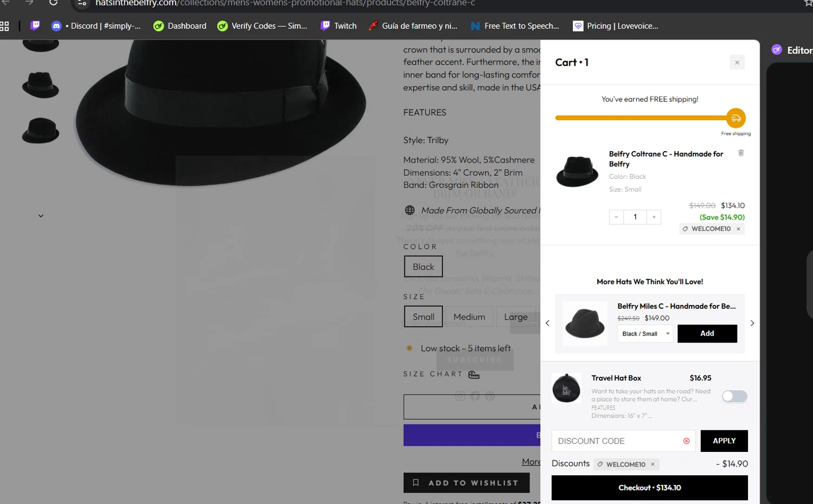Click wishlist bookmark icon

click(x=416, y=483)
